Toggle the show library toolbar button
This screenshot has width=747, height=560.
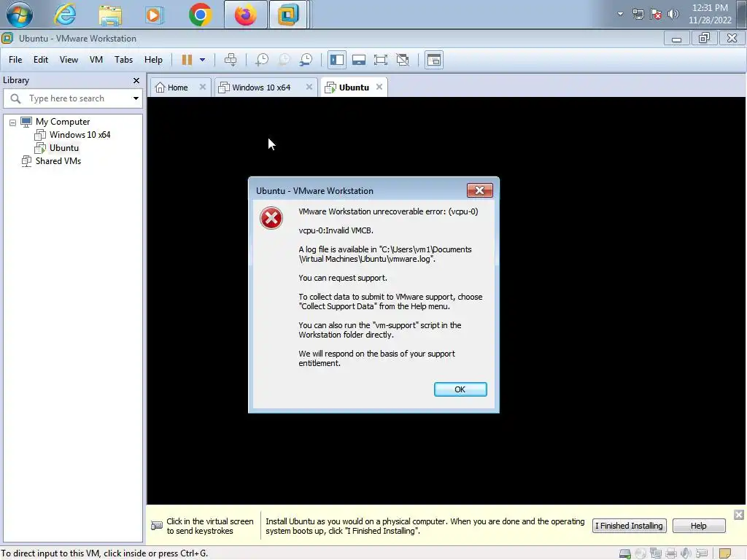pos(337,60)
